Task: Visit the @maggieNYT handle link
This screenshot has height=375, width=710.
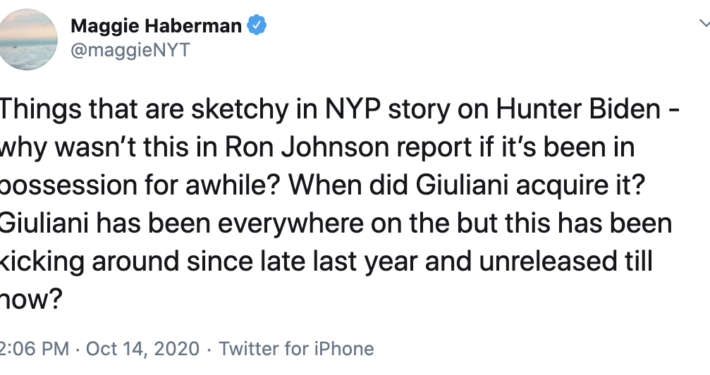Action: (130, 50)
